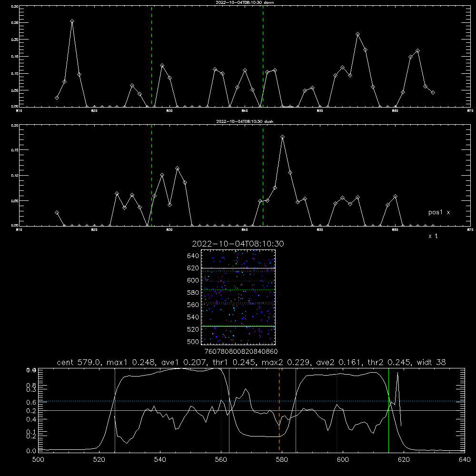Click the green vertical line near 615 in bottom plot
This screenshot has width=476, height=476.
click(x=388, y=410)
